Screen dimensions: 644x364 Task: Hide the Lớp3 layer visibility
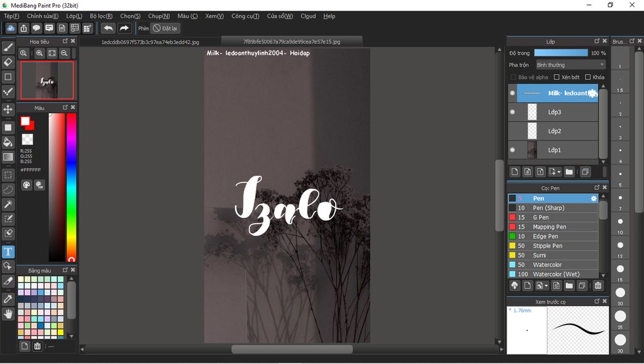pos(512,112)
